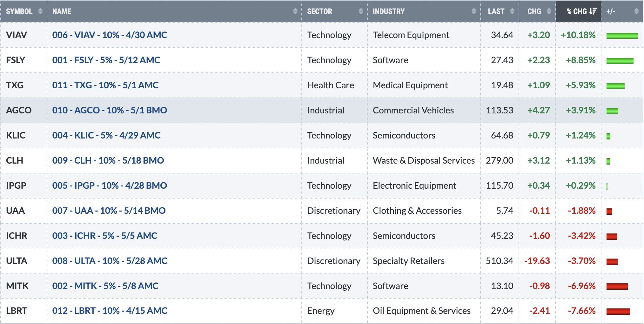Sort by the LAST price arrows
This screenshot has height=324, width=644.
(512, 11)
